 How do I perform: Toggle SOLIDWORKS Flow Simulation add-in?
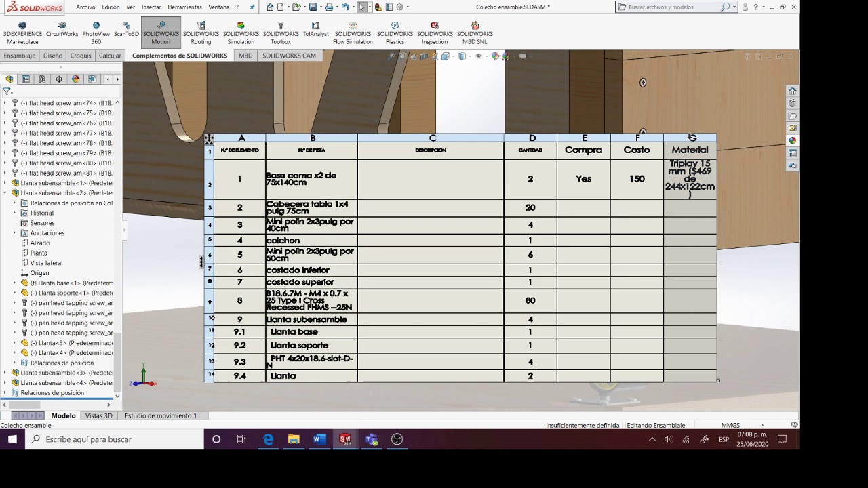coord(353,33)
